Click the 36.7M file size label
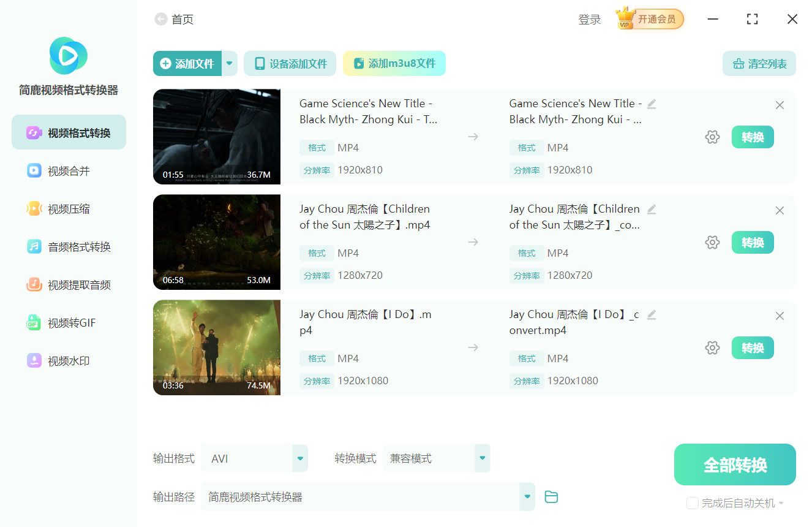The height and width of the screenshot is (527, 812). (259, 175)
